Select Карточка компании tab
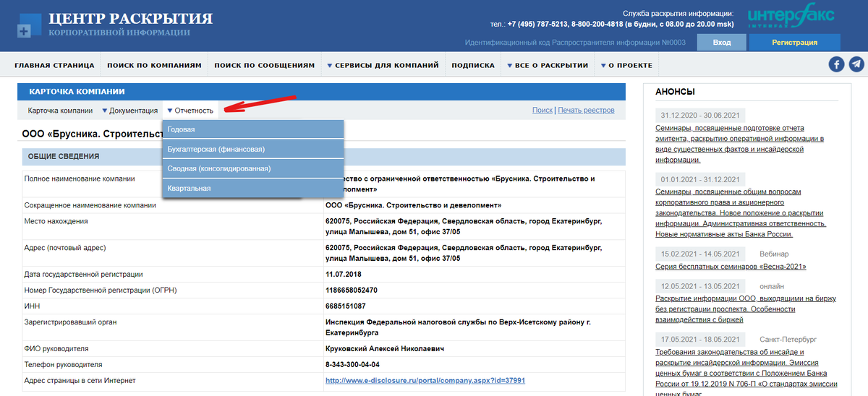Screen dimensions: 868x396 (x=60, y=111)
